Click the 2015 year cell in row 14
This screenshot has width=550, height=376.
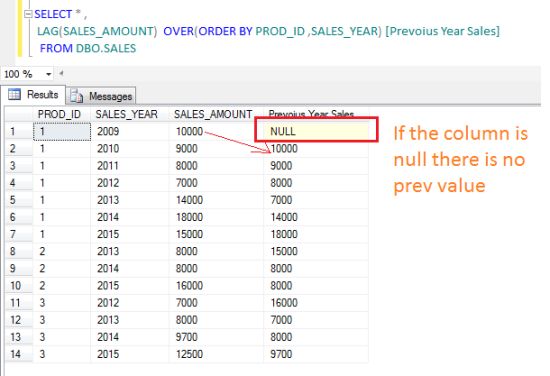[129, 354]
